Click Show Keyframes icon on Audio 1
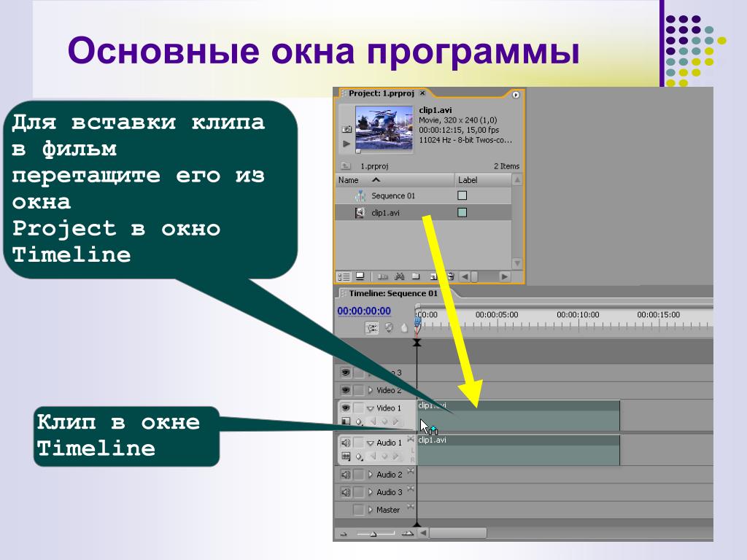Viewport: 747px width, 560px height. point(359,456)
